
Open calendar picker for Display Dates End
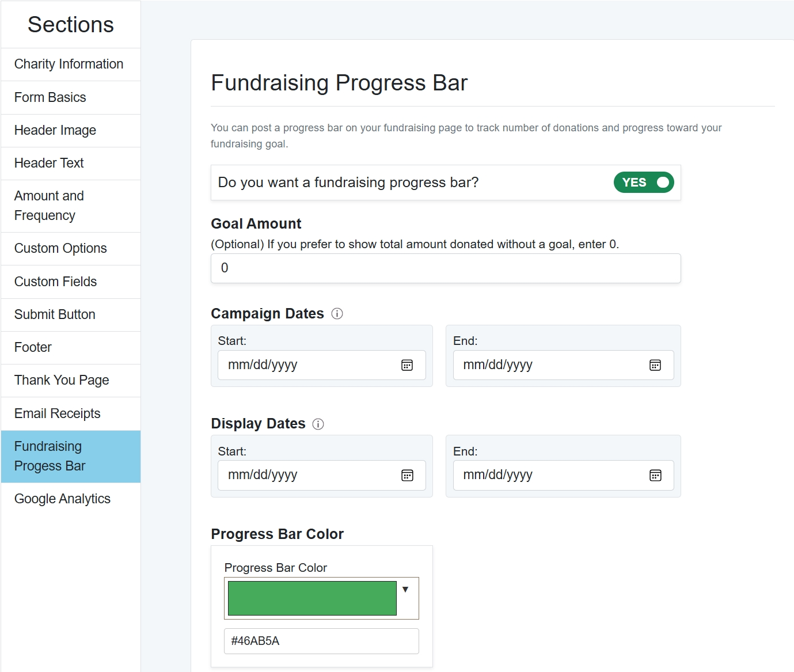pos(655,476)
